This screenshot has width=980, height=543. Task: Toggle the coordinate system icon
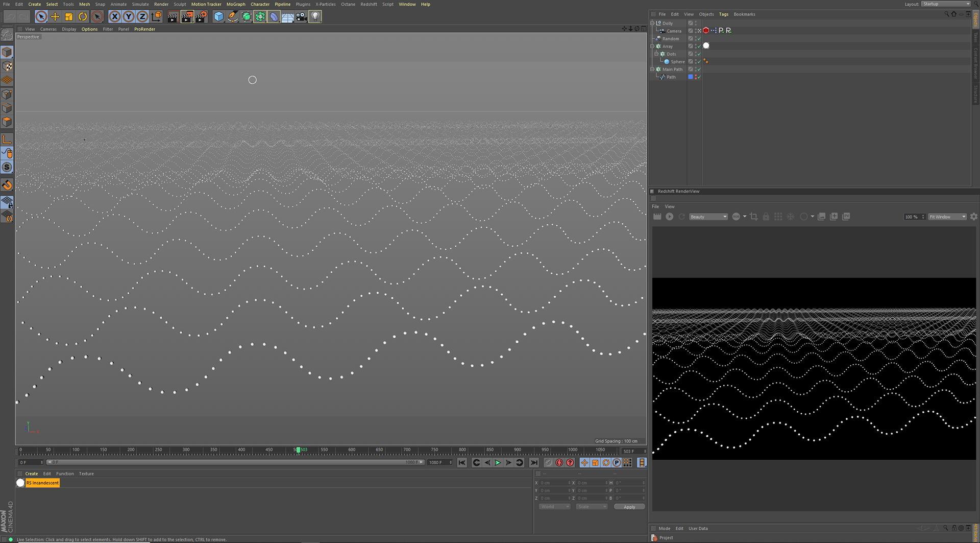pyautogui.click(x=157, y=17)
